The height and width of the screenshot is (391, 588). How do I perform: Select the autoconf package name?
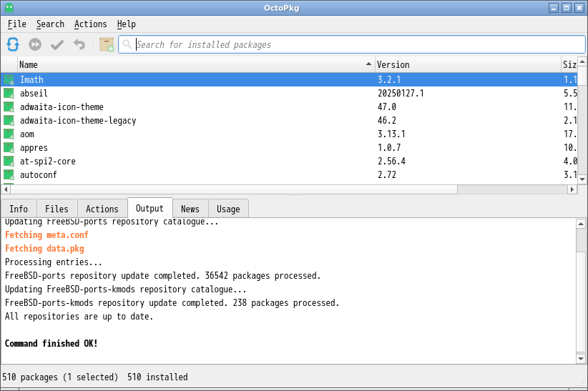38,174
